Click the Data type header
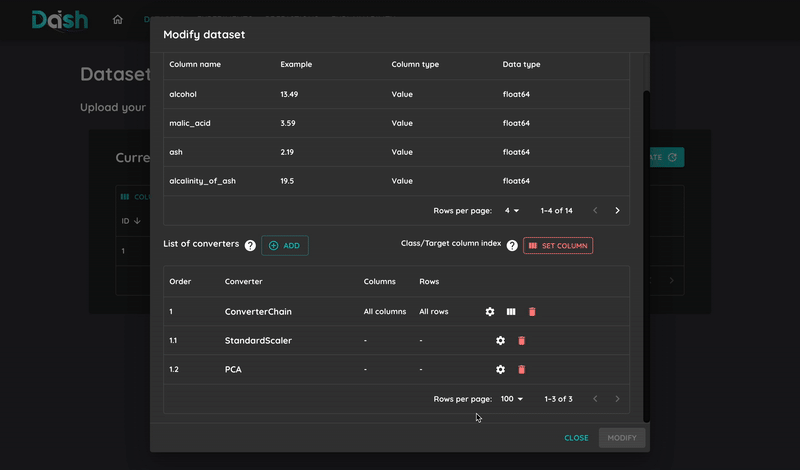This screenshot has width=800, height=470. (521, 64)
